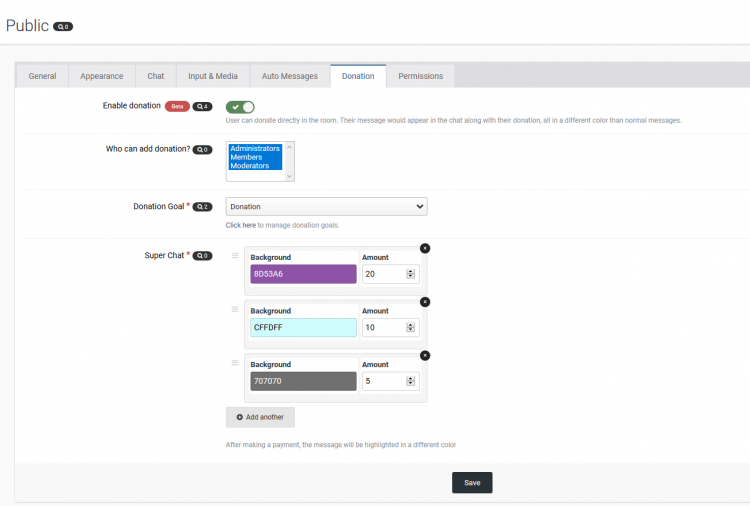Open the Permissions tab

(420, 76)
